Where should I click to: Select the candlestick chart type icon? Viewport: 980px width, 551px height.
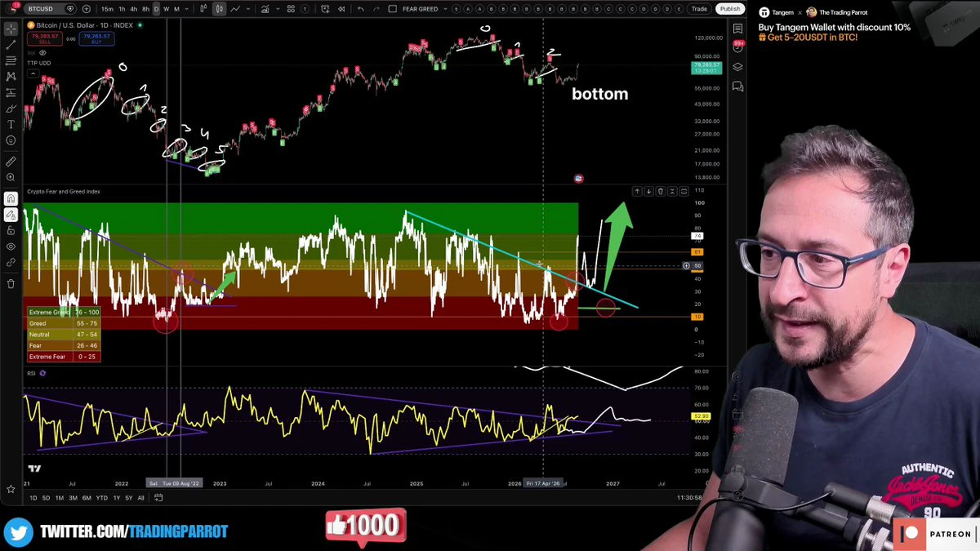click(220, 9)
